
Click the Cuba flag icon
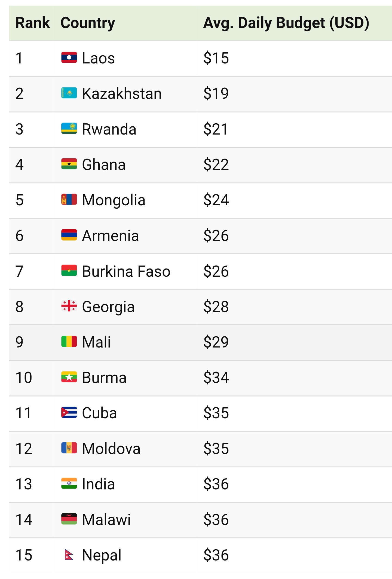coord(69,413)
